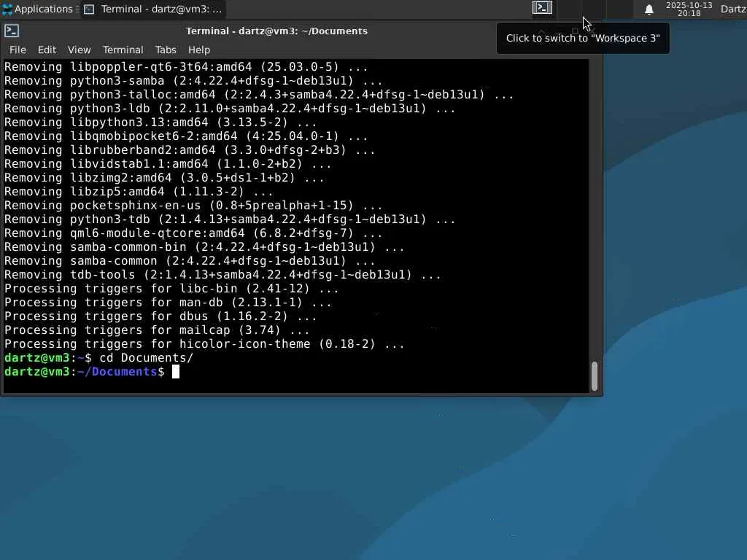This screenshot has width=747, height=560.
Task: Click the 'cd Documents/' command text
Action: pyautogui.click(x=146, y=357)
